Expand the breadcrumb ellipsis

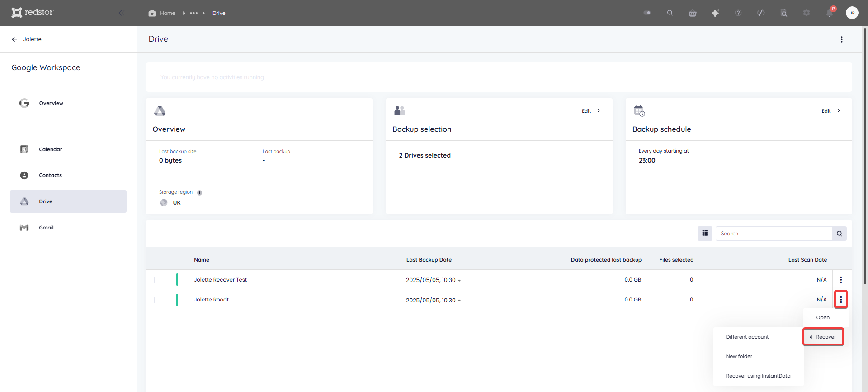[x=194, y=13]
